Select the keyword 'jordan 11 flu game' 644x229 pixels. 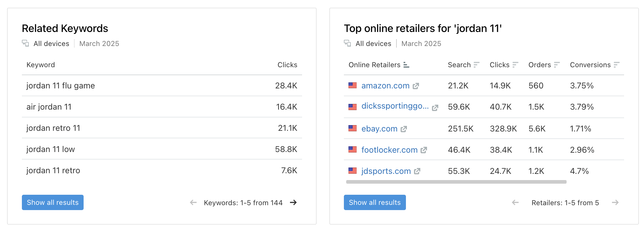[x=60, y=85]
